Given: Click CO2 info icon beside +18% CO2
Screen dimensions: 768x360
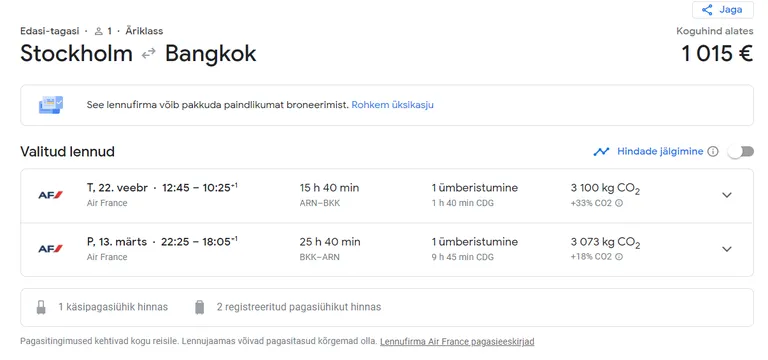Looking at the screenshot, I should pyautogui.click(x=619, y=257).
